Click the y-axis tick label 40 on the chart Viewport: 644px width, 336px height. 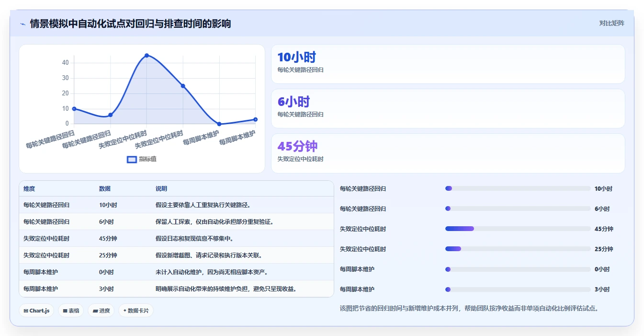point(65,63)
